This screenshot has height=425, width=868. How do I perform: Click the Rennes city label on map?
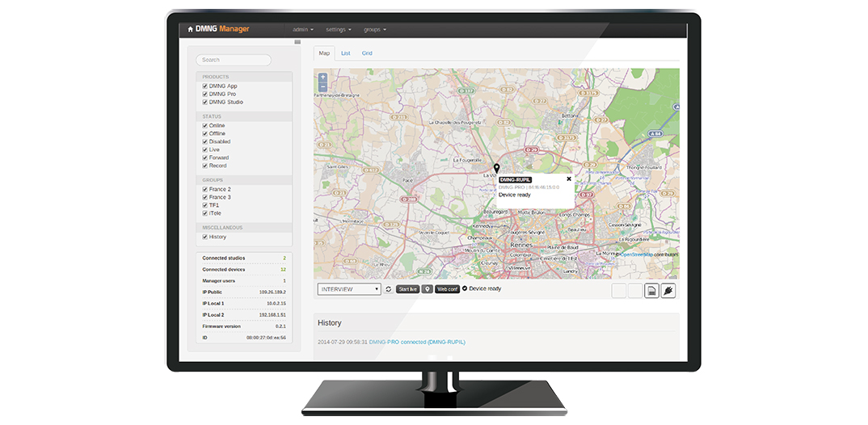(x=521, y=245)
